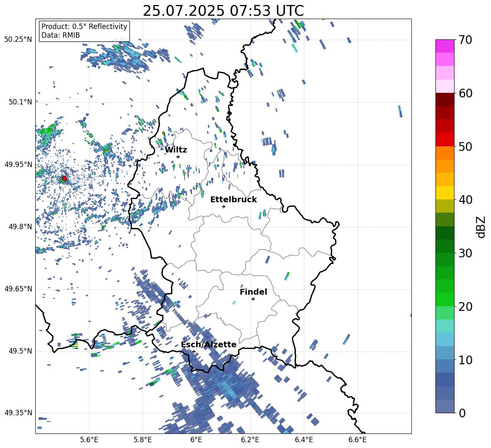Click the dBZ colorbar axis label
This screenshot has width=491, height=448.
(481, 227)
